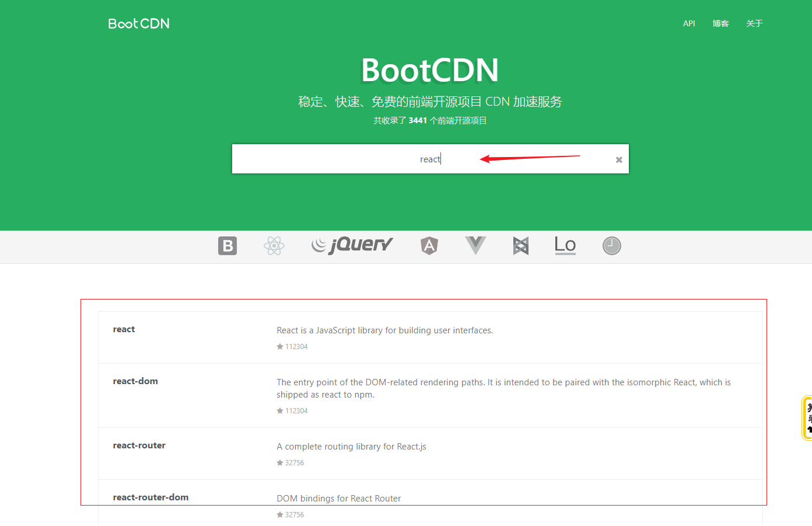Click the react description text
The width and height of the screenshot is (812, 526).
(x=385, y=330)
